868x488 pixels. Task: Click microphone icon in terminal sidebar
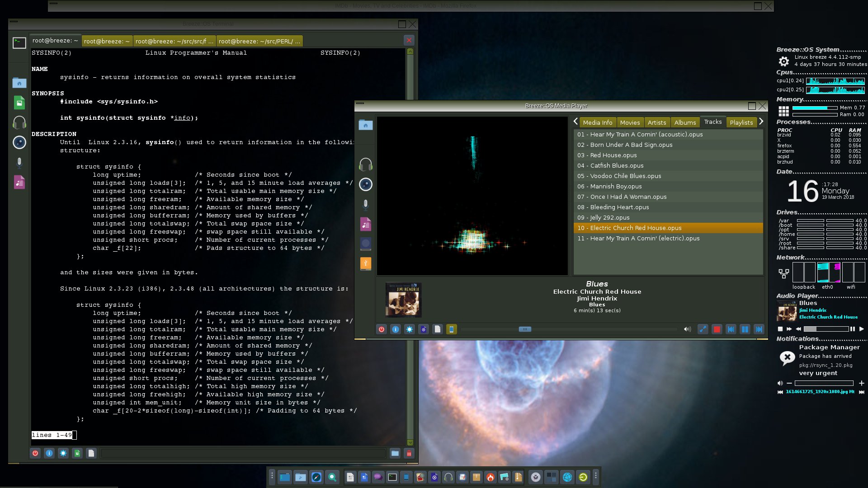pyautogui.click(x=19, y=162)
